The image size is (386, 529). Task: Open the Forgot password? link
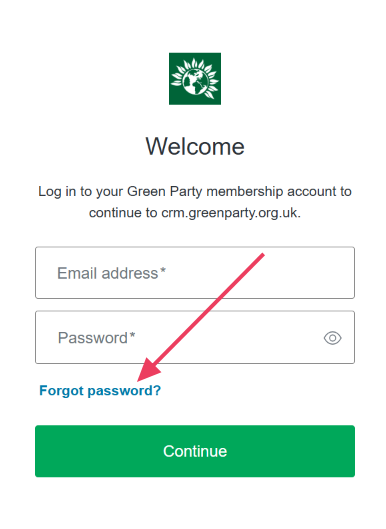(100, 391)
